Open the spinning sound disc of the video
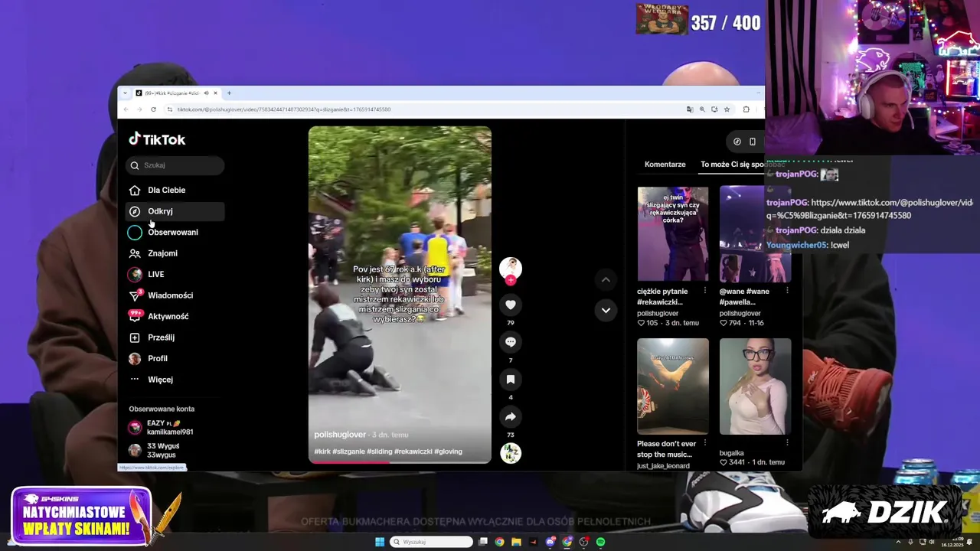The image size is (980, 551). point(511,453)
